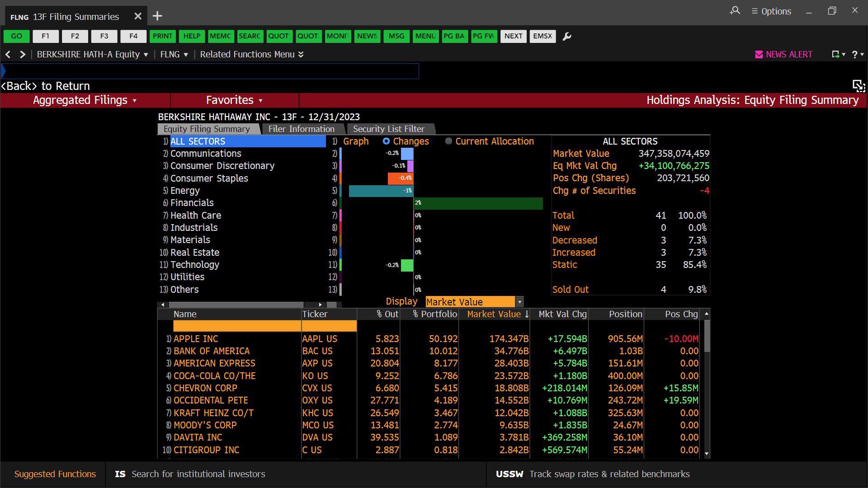Go forward with the right arrow icon
868x488 pixels.
tap(23, 54)
